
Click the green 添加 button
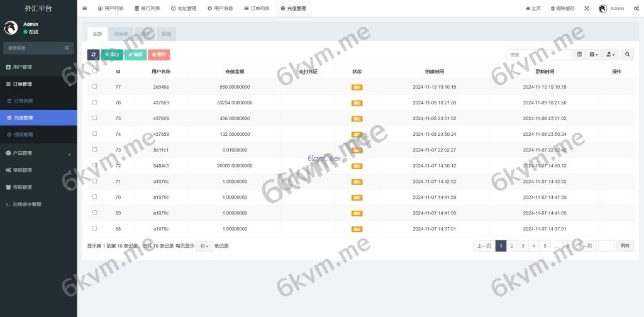(x=112, y=55)
